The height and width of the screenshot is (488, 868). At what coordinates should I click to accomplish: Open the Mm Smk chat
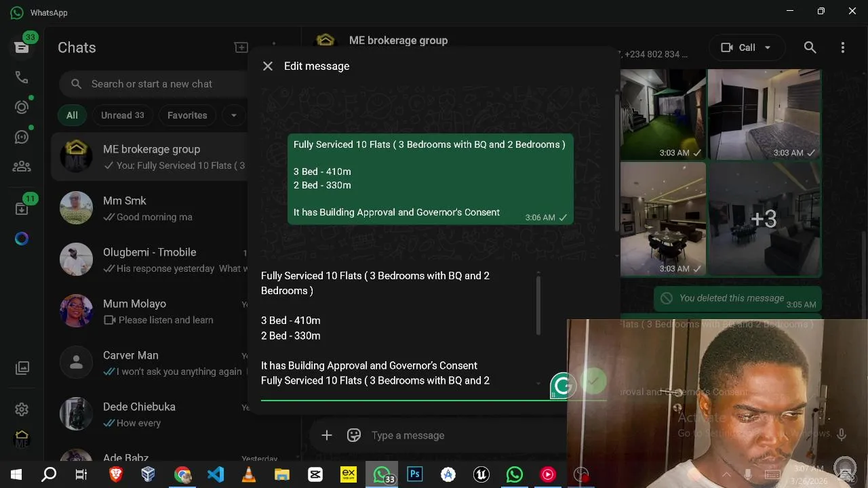click(x=150, y=209)
